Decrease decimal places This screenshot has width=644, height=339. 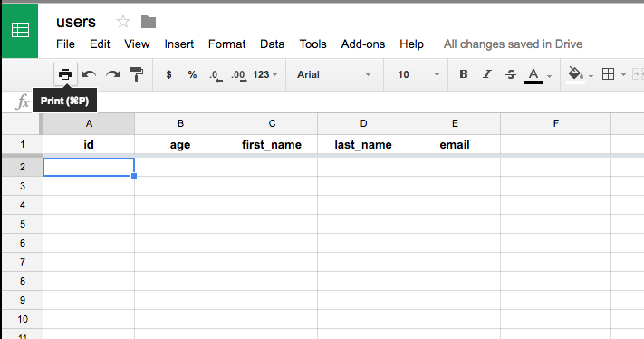(x=216, y=75)
